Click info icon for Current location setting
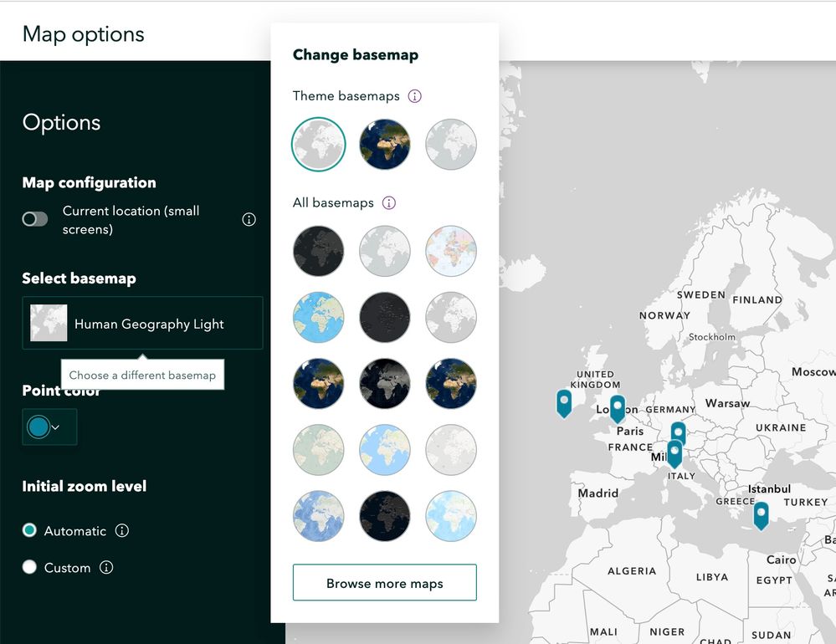 (x=249, y=220)
